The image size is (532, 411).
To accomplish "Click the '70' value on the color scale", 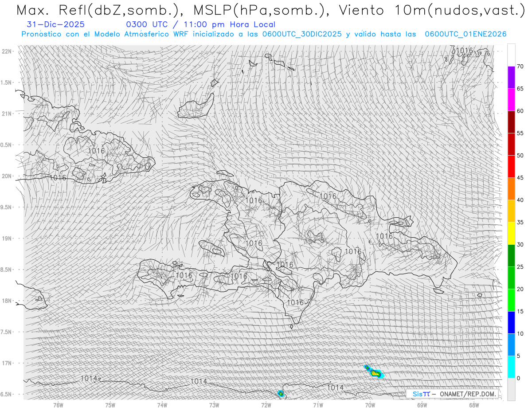I will [520, 67].
